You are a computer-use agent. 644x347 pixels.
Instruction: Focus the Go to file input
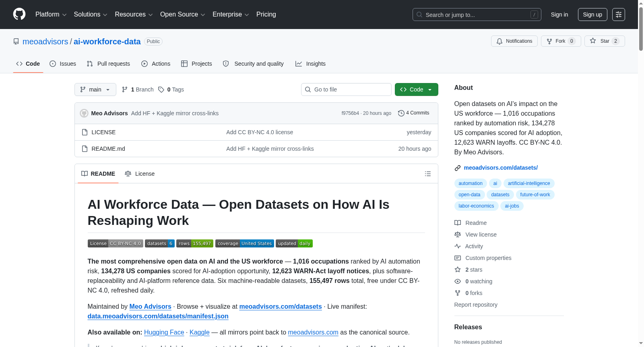(x=346, y=89)
